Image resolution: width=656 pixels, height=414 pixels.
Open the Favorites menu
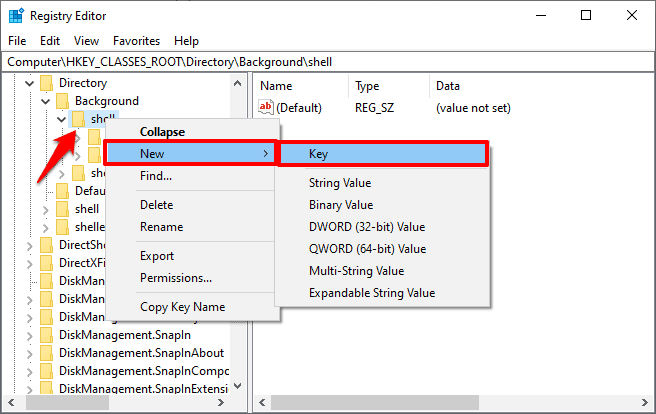point(136,41)
